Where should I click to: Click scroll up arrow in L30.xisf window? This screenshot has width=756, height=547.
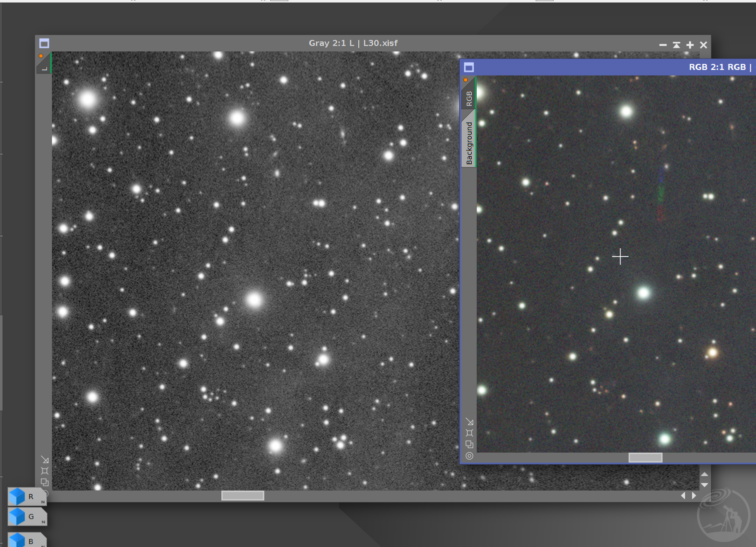click(x=705, y=474)
